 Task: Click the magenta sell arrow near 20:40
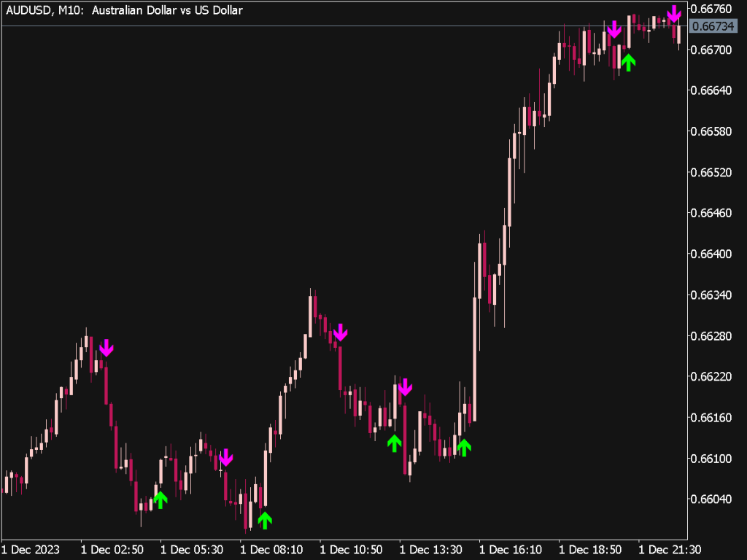(x=614, y=29)
